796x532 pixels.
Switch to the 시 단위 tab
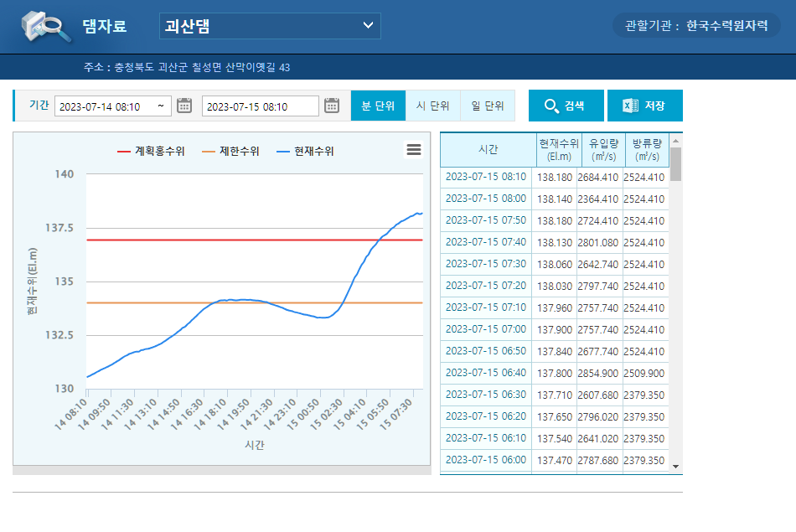[x=432, y=106]
